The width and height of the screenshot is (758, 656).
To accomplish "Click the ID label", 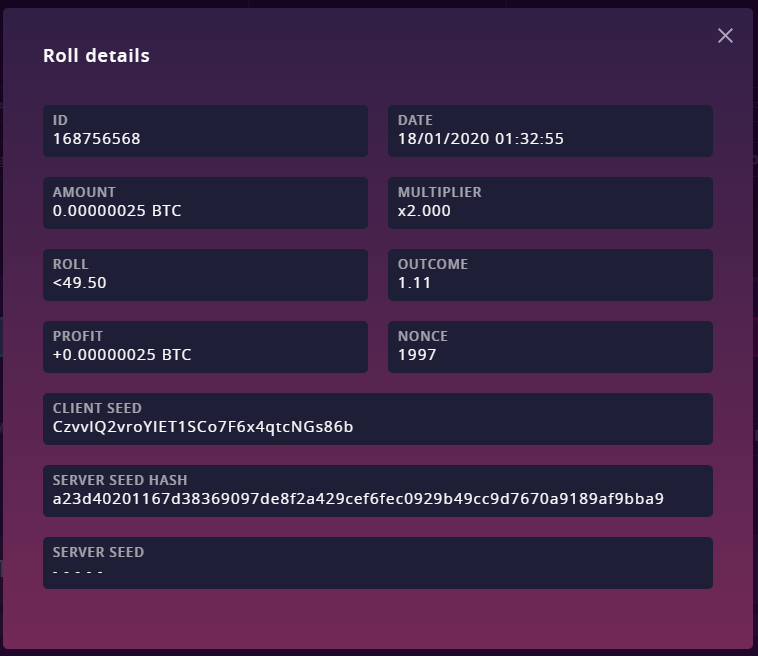I will [60, 120].
